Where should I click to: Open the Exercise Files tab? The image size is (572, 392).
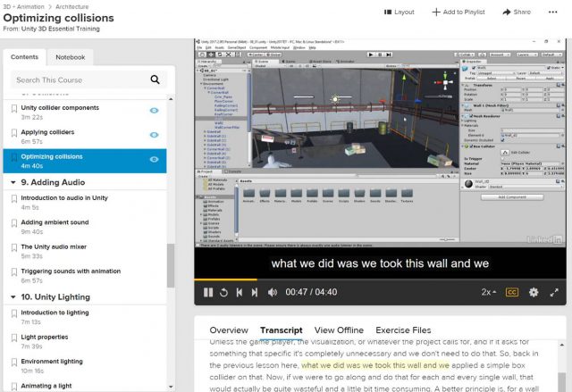[x=403, y=330]
